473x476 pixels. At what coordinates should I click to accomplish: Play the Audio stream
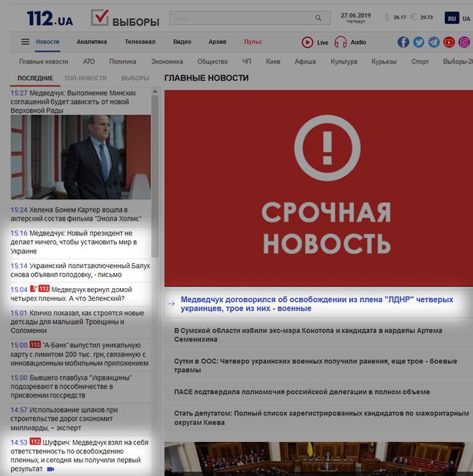click(x=350, y=42)
